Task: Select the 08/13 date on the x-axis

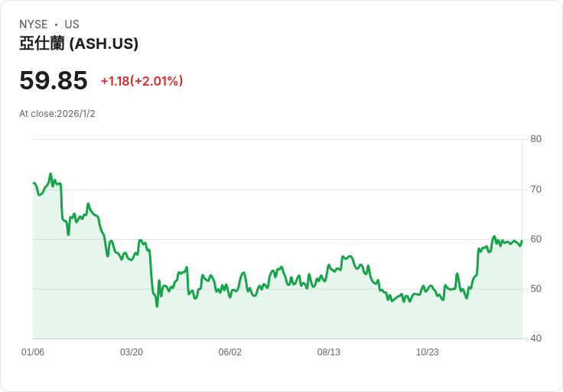Action: (329, 352)
